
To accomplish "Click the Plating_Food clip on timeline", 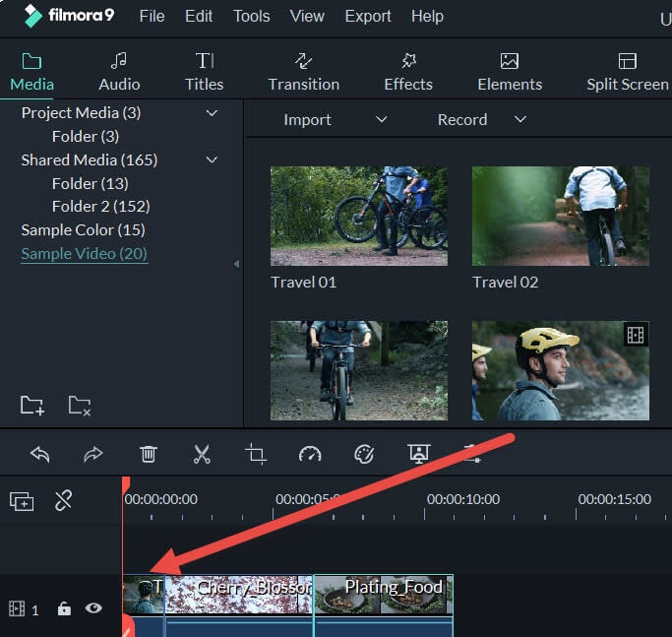I will (384, 595).
